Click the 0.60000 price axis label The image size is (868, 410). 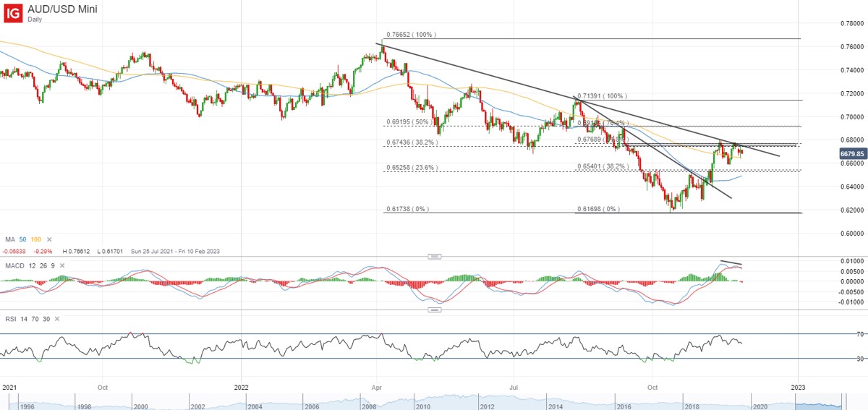coord(852,233)
